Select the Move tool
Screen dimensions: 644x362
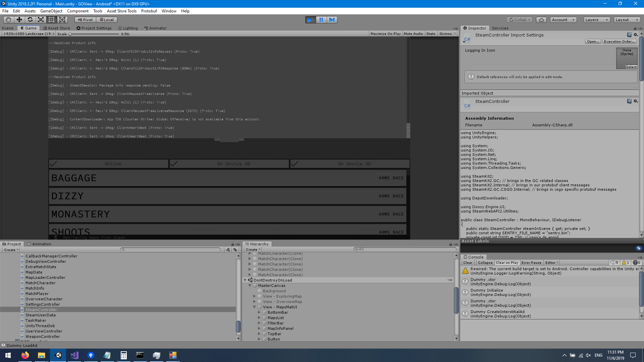tap(19, 19)
